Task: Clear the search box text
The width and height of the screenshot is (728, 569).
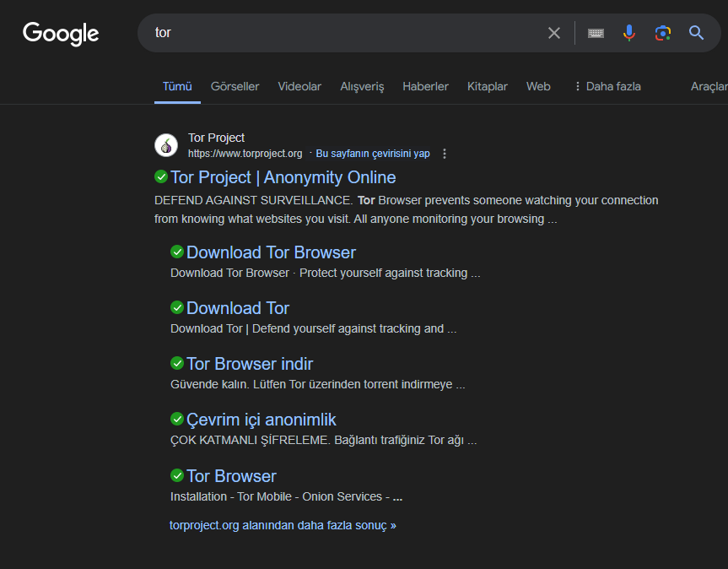Action: 553,33
